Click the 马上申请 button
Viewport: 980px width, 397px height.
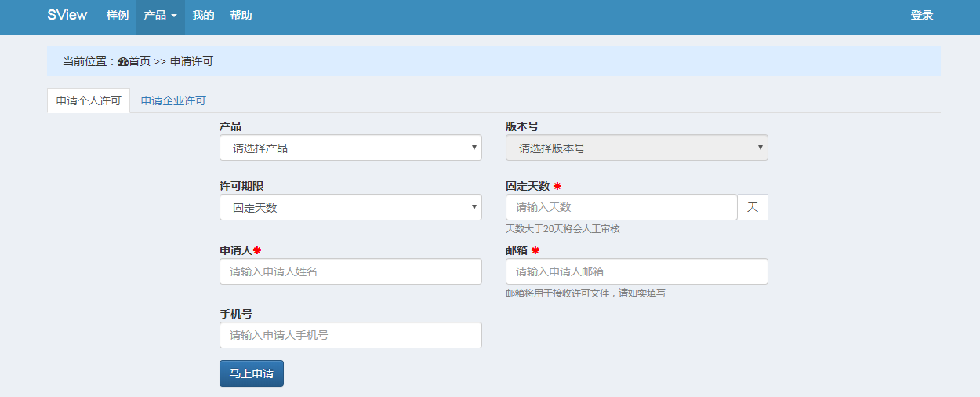pos(252,373)
